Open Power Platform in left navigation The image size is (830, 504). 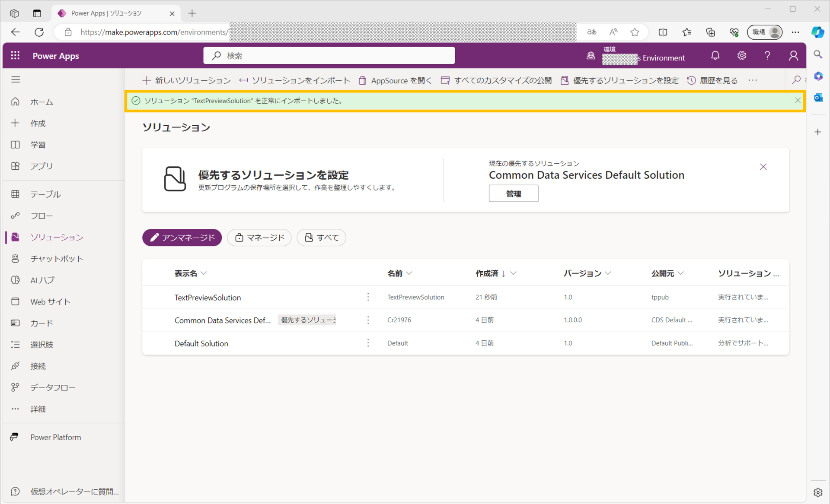(x=64, y=437)
